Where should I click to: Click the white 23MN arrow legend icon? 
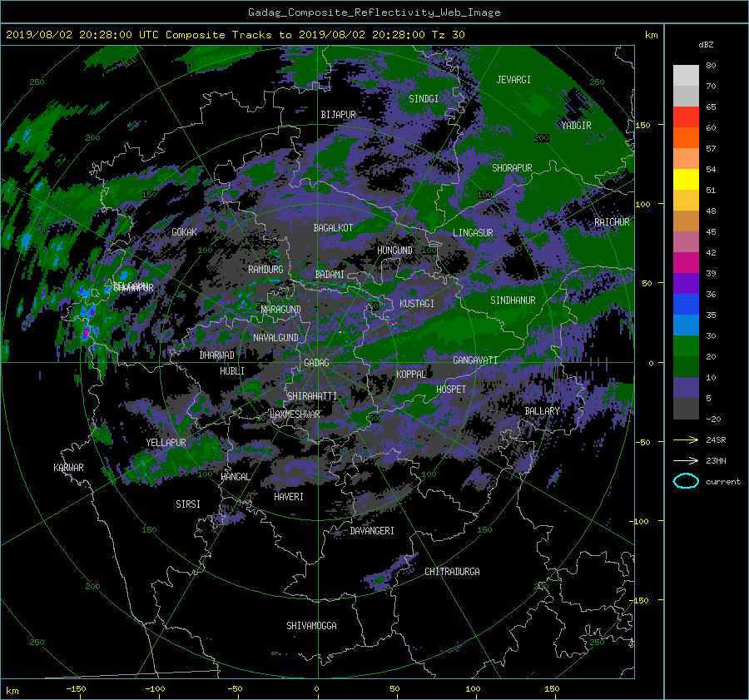pyautogui.click(x=686, y=460)
